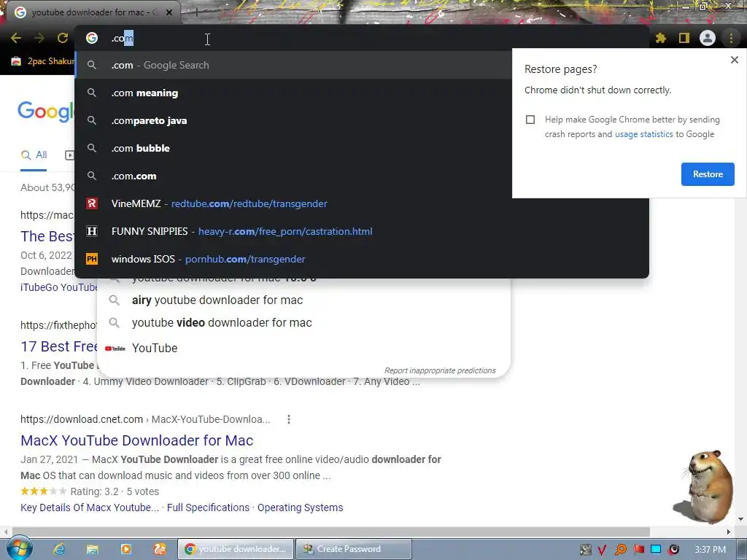Screen dimensions: 747x560
Task: Click the Google logo
Action: pos(46,112)
